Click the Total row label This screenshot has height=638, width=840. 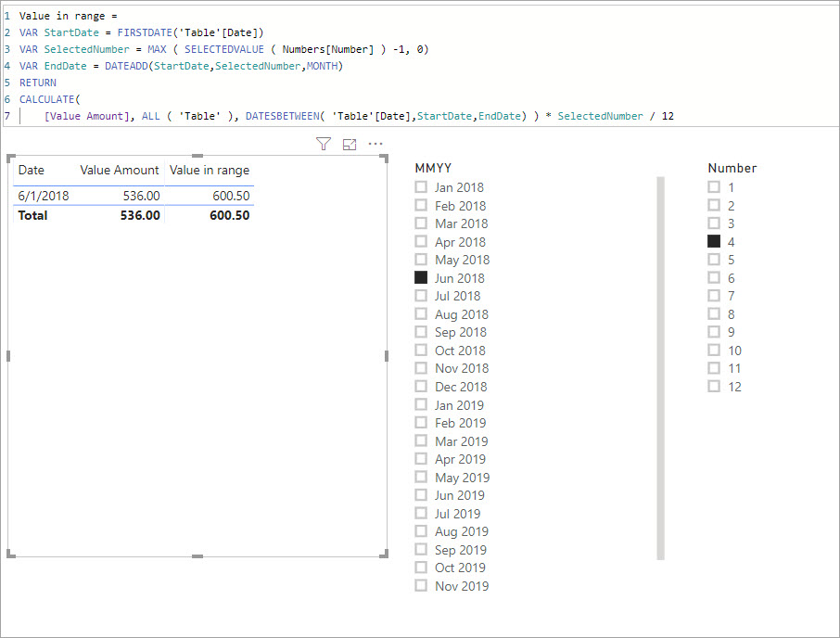pyautogui.click(x=32, y=215)
